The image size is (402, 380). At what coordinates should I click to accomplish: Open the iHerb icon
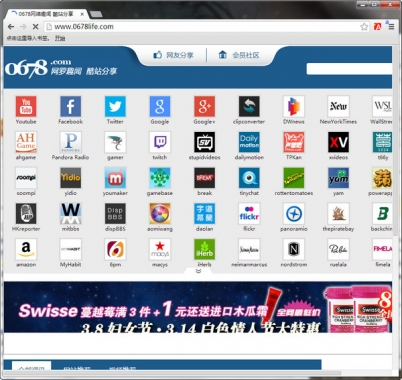[x=204, y=249]
